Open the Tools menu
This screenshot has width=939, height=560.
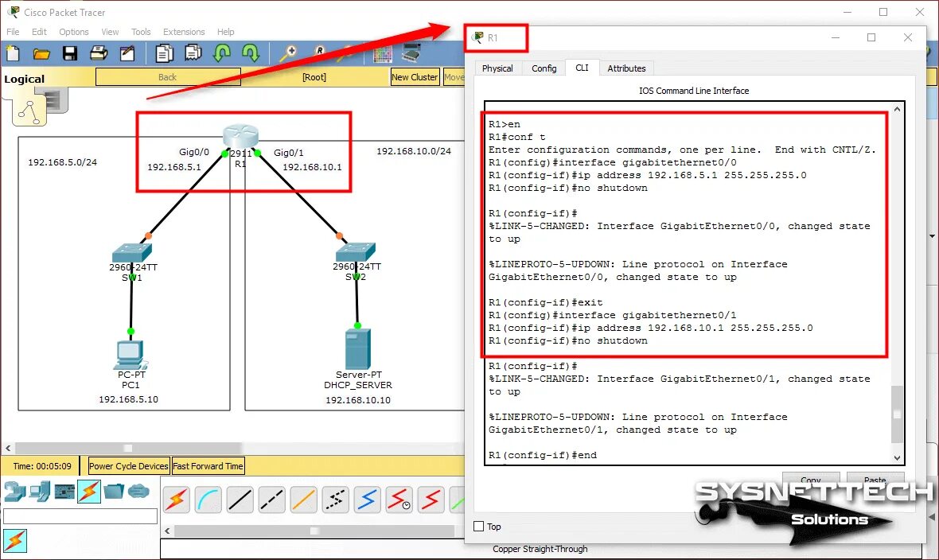141,32
